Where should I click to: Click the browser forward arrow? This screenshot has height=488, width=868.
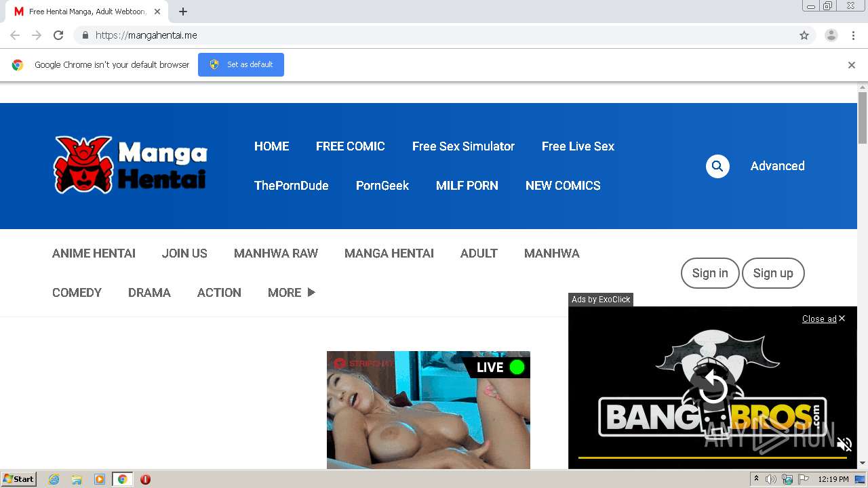pos(37,35)
